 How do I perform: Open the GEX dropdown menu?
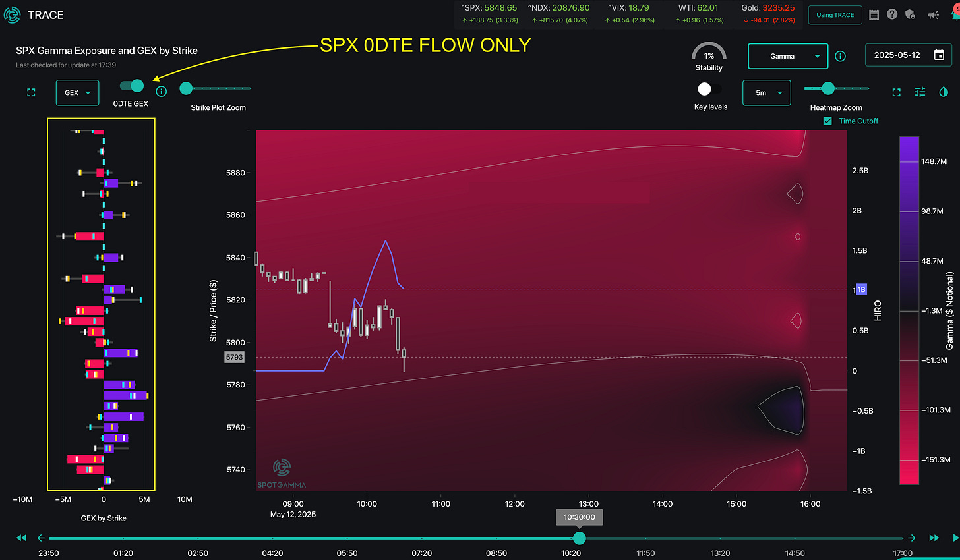(77, 92)
